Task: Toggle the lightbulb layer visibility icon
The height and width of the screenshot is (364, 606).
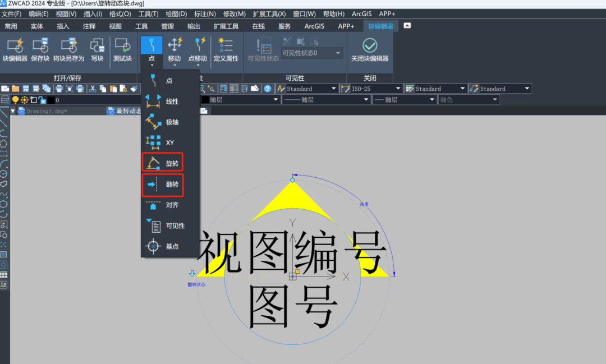Action: click(16, 99)
